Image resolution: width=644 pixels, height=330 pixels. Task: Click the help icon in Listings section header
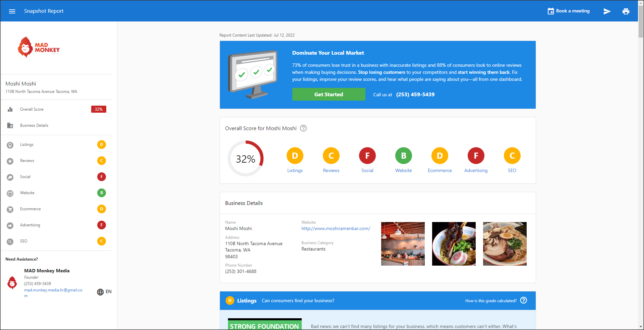click(524, 300)
